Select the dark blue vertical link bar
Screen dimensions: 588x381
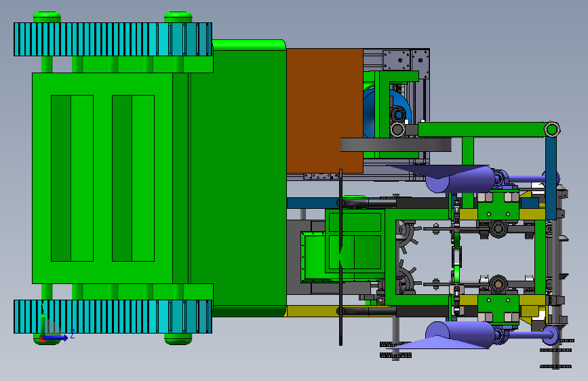pos(551,178)
